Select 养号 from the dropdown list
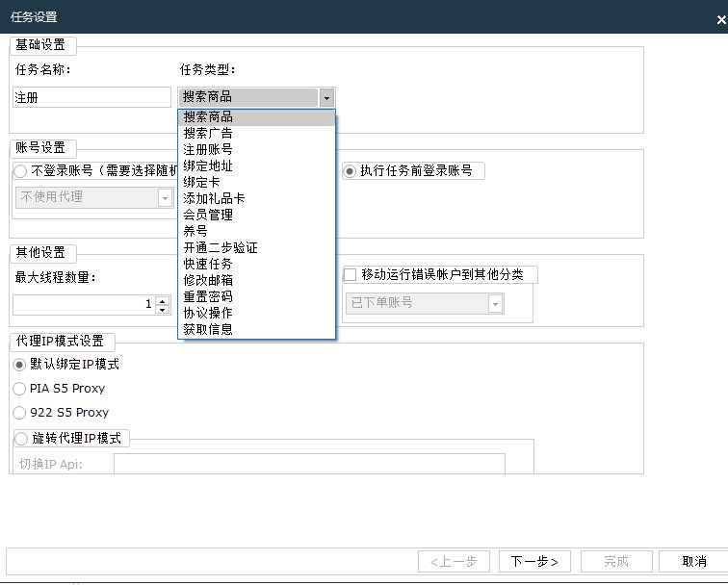This screenshot has width=728, height=585. point(256,231)
